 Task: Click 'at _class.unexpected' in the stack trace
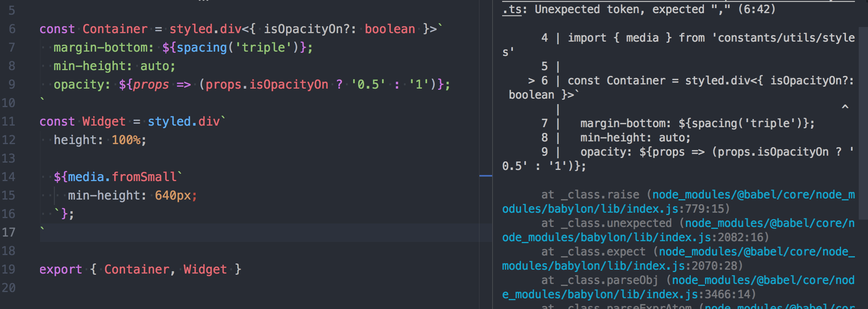click(607, 223)
